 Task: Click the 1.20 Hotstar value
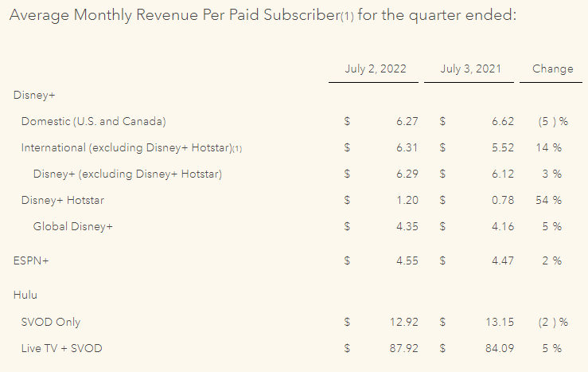coord(407,200)
